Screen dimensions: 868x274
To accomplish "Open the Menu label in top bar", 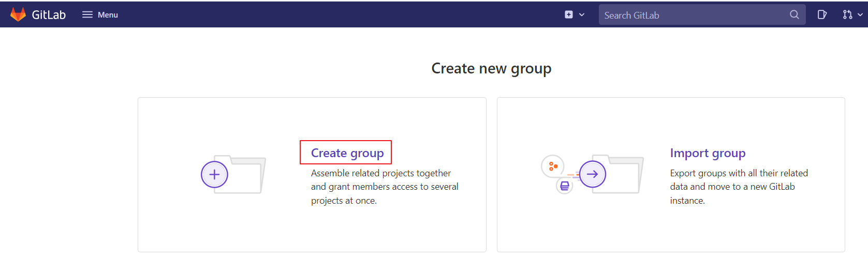I will point(108,15).
